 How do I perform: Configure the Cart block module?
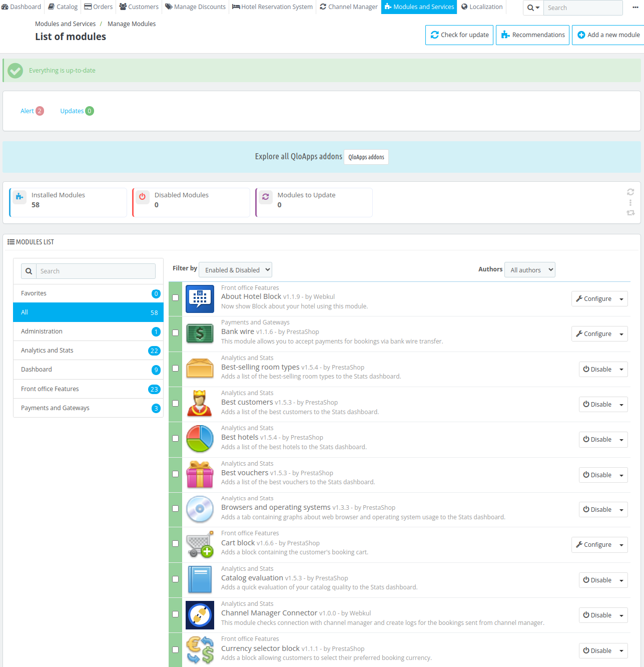pos(594,545)
